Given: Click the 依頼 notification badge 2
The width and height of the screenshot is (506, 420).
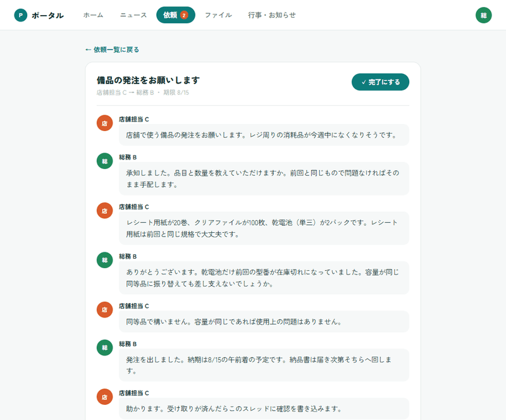Looking at the screenshot, I should (184, 15).
